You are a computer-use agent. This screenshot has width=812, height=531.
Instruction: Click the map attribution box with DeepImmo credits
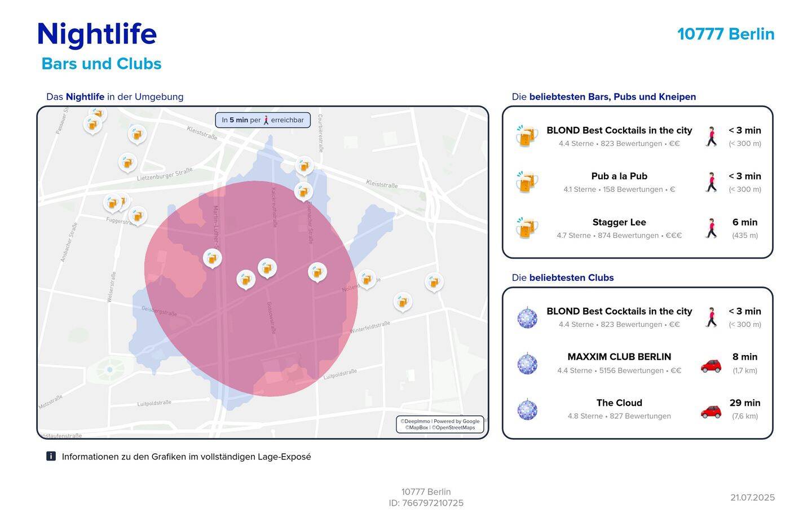(440, 424)
